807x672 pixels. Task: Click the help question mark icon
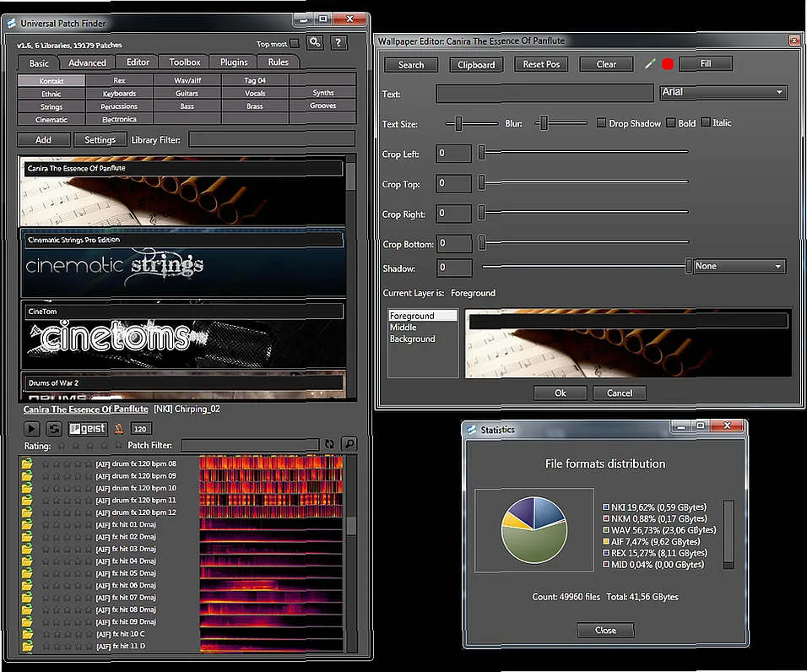point(339,42)
